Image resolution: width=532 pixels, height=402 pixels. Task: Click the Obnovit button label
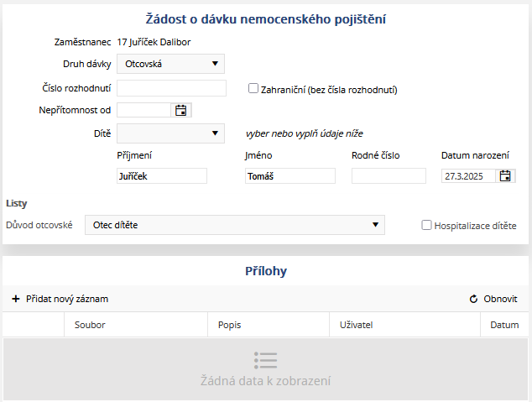point(500,299)
